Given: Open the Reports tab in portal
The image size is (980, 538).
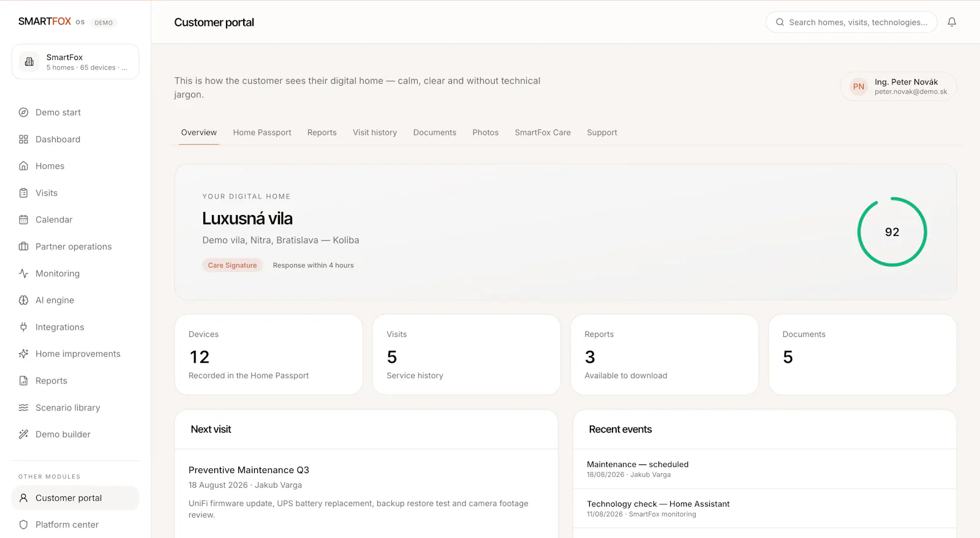Looking at the screenshot, I should [322, 132].
